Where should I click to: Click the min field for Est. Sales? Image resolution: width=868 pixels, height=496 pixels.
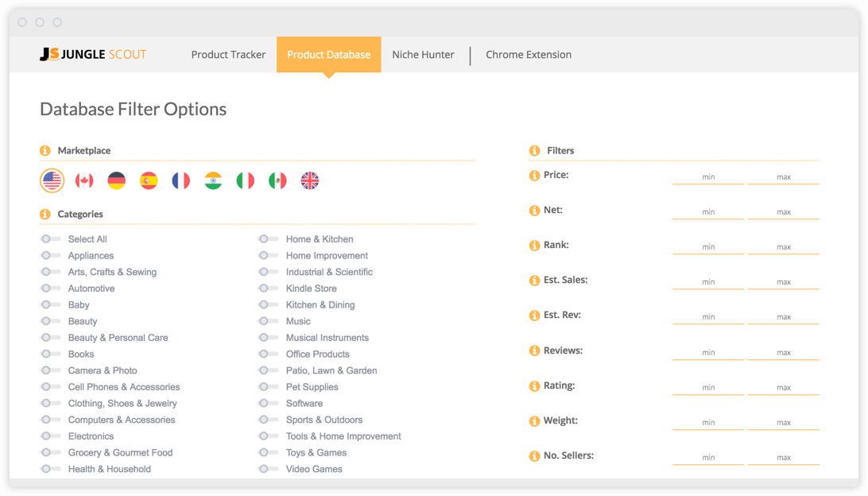tap(707, 281)
